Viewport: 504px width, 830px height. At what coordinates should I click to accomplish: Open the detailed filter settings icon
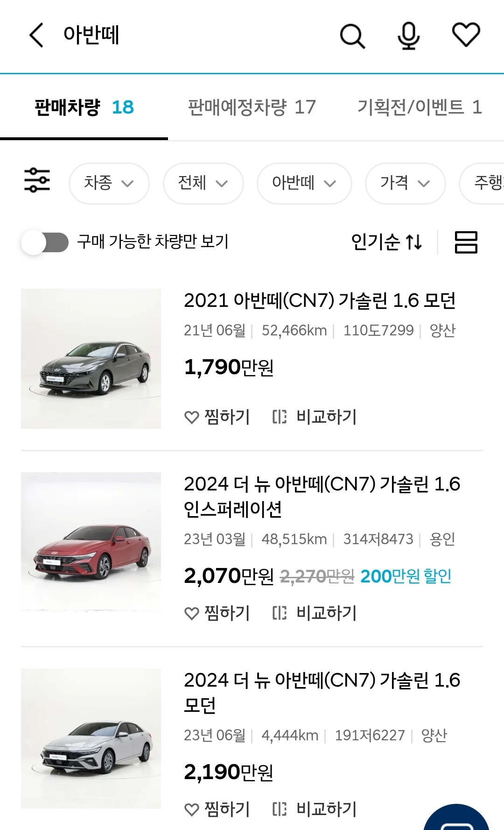37,180
